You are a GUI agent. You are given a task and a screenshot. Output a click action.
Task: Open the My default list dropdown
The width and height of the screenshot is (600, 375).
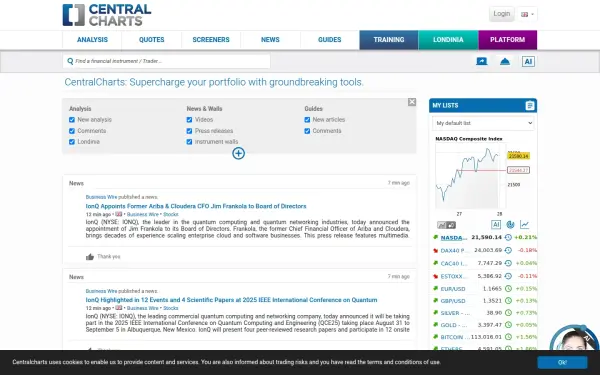click(483, 123)
